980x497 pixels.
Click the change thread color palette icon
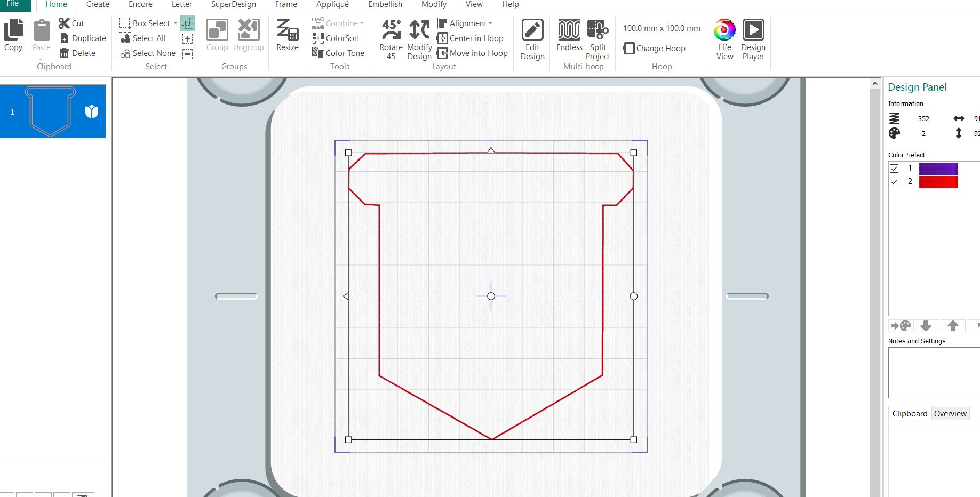901,326
